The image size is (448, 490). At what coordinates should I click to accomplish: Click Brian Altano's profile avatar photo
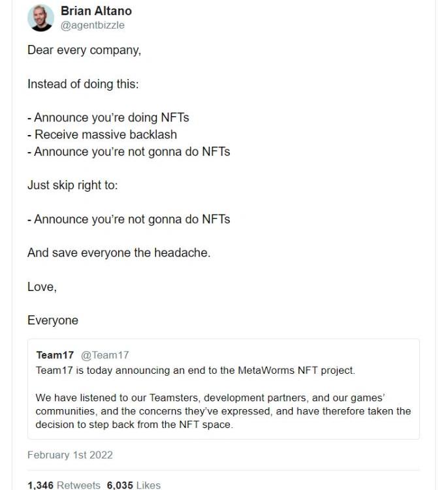40,18
